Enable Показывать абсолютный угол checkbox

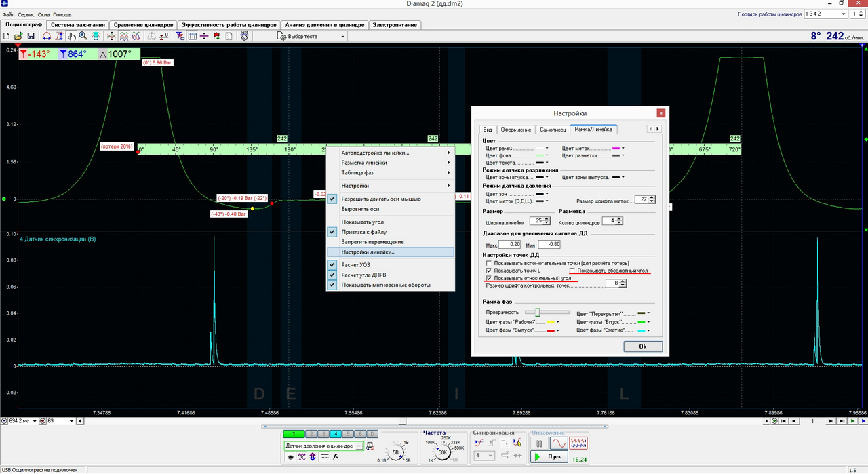[572, 271]
